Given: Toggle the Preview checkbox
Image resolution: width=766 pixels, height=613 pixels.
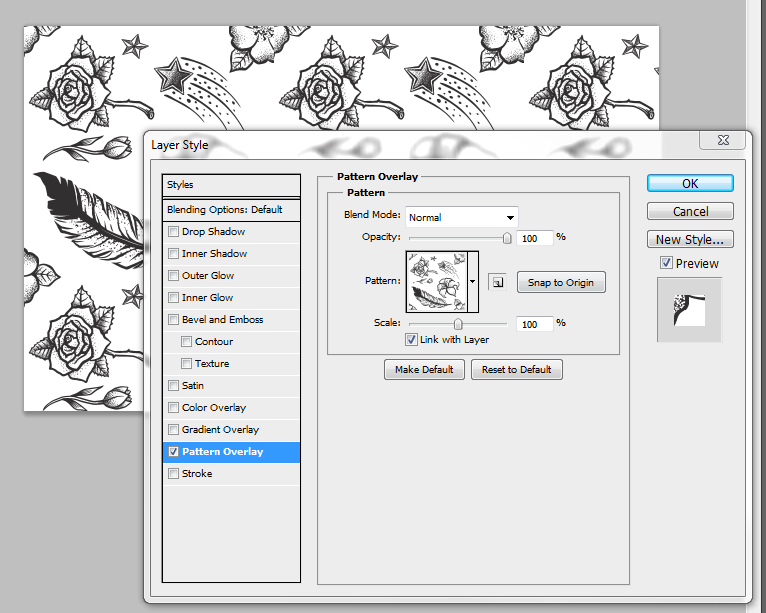Looking at the screenshot, I should point(666,263).
